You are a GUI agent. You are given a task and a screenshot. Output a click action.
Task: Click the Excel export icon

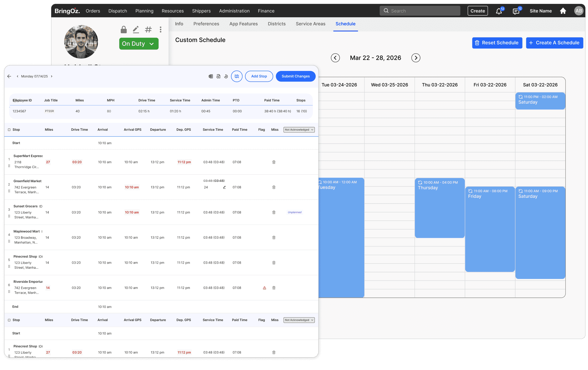[211, 76]
